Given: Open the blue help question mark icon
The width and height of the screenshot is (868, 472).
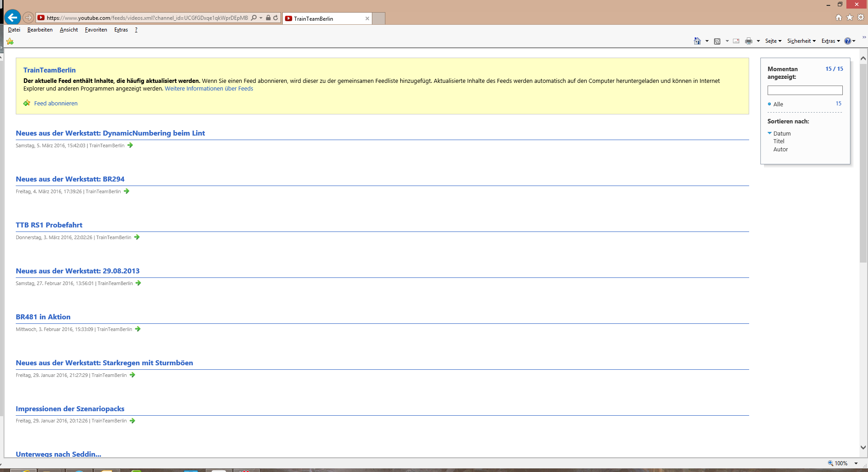Looking at the screenshot, I should point(847,41).
